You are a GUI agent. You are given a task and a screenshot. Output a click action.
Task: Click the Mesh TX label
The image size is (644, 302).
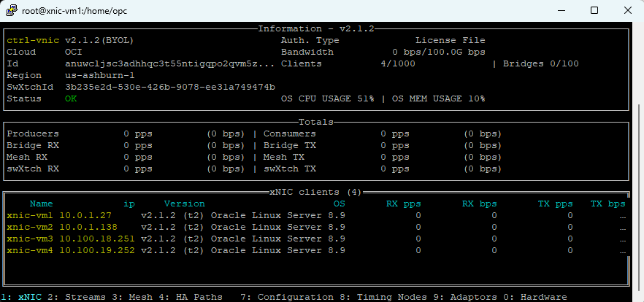[x=284, y=157]
